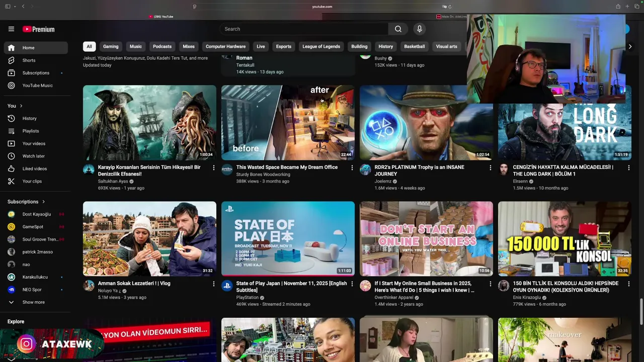Viewport: 644px width, 362px height.
Task: Select the League of Legends chip
Action: 321,47
